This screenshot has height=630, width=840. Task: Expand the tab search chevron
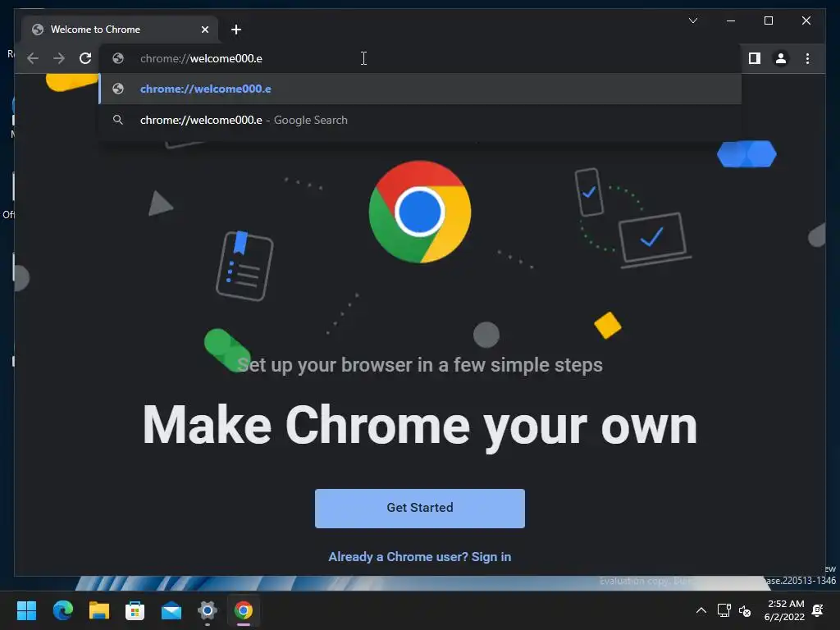pyautogui.click(x=692, y=21)
